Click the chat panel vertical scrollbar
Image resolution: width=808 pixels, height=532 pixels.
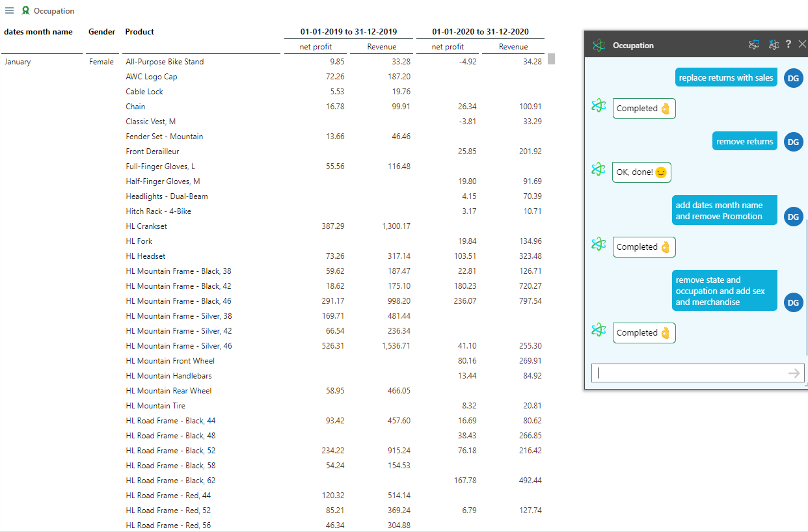(x=806, y=286)
